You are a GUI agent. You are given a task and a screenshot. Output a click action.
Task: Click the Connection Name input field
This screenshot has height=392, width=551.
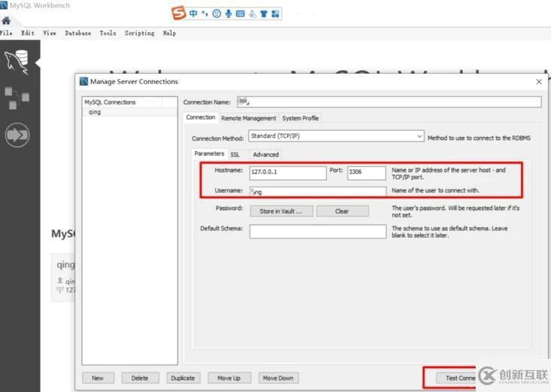click(x=389, y=102)
